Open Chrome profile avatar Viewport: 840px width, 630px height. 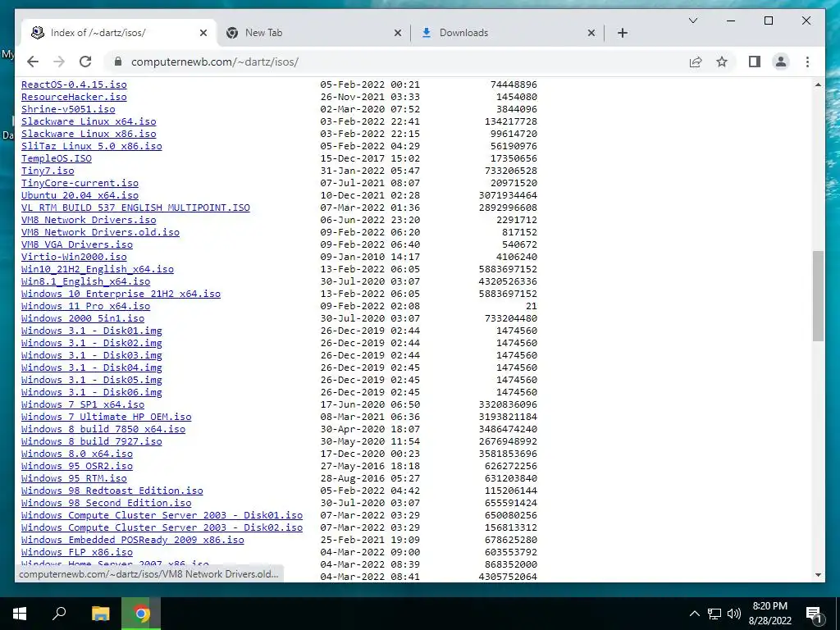781,62
